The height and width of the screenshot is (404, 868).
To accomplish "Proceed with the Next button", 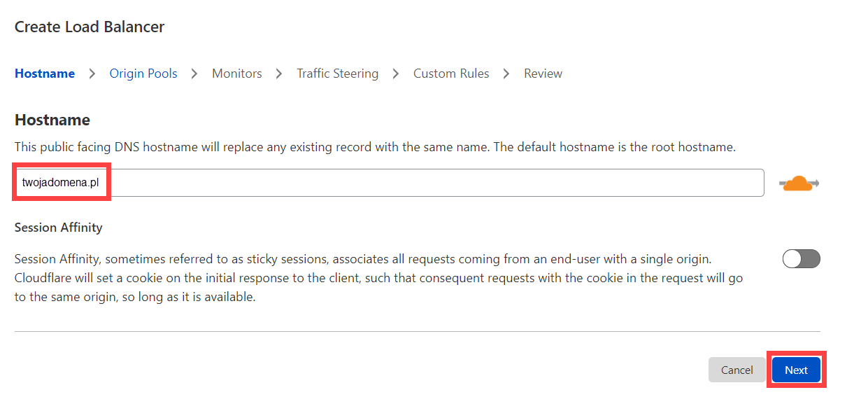I will tap(796, 370).
